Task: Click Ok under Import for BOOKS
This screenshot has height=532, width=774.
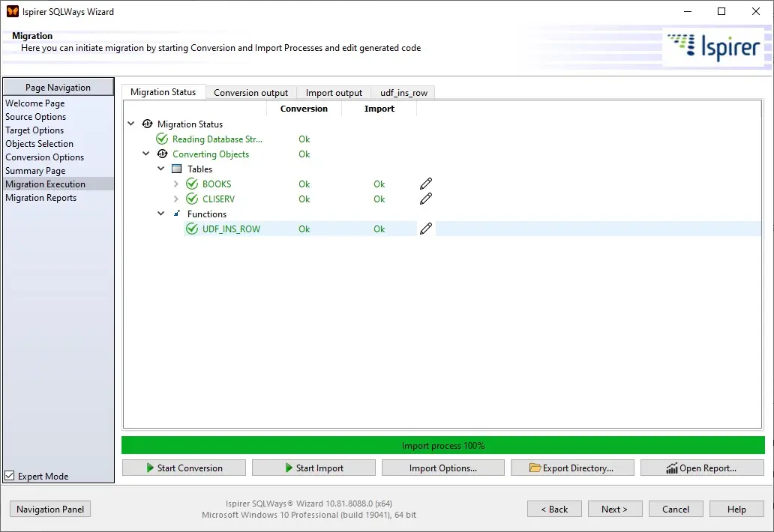Action: point(379,184)
